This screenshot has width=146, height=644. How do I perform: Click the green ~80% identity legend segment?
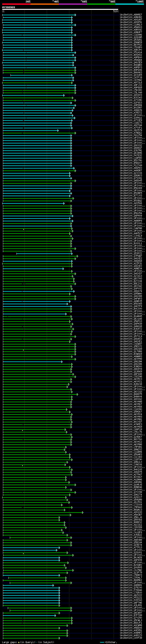click(x=101, y=4)
